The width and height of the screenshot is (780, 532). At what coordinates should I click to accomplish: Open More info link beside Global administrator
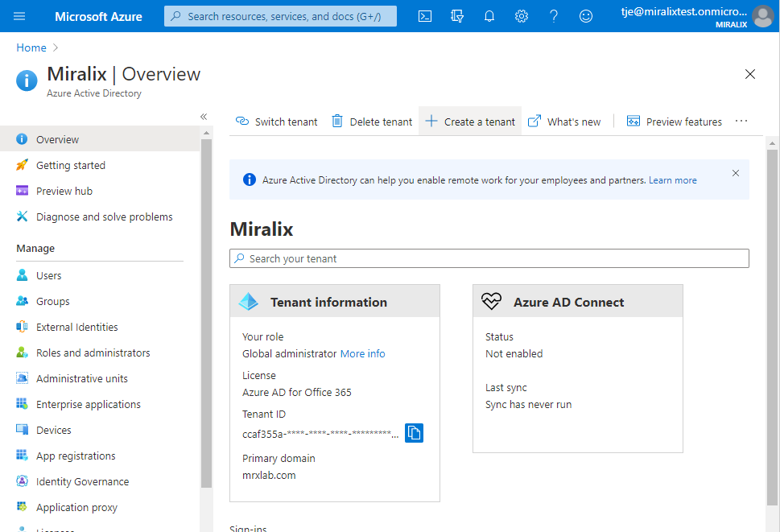point(363,353)
